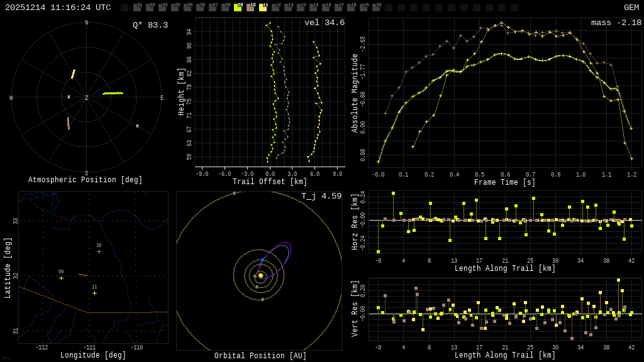Screen dimensions: 644x362
Task: Select the inactive station 20 box
Action: (376, 8)
